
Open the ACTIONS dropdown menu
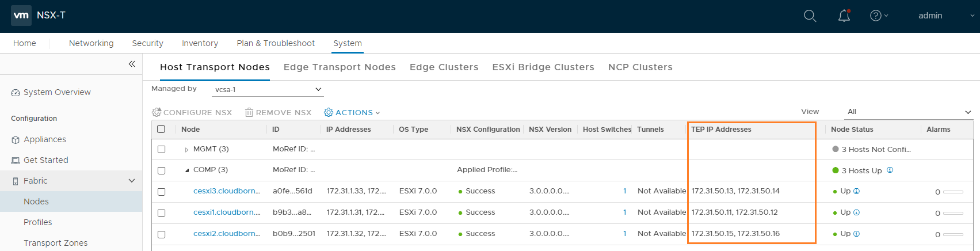point(352,112)
